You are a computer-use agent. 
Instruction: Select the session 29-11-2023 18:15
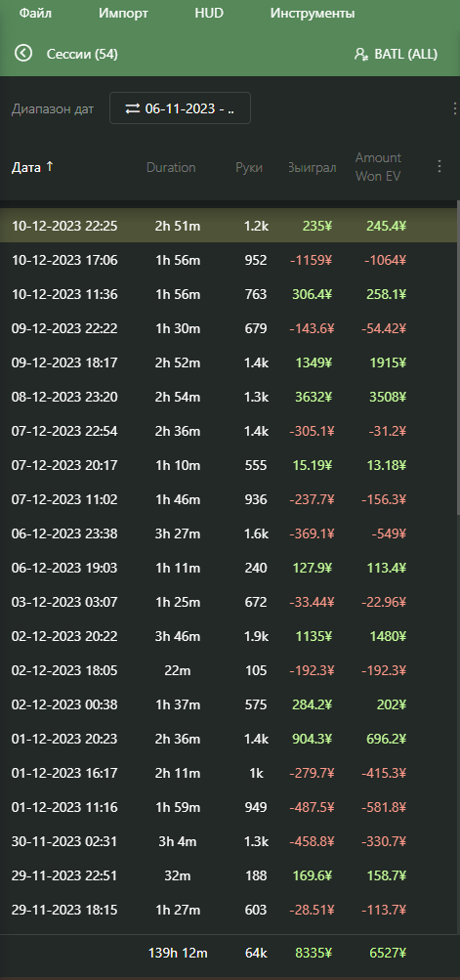(229, 910)
